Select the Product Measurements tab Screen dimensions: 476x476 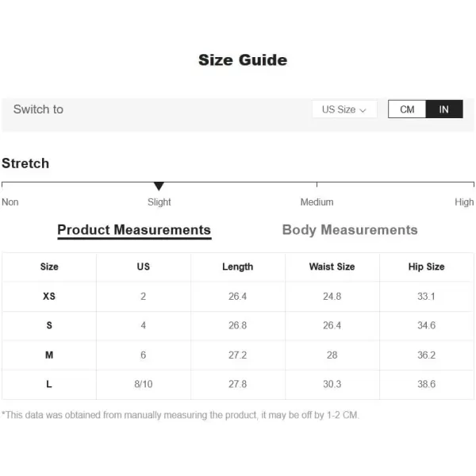pyautogui.click(x=134, y=230)
